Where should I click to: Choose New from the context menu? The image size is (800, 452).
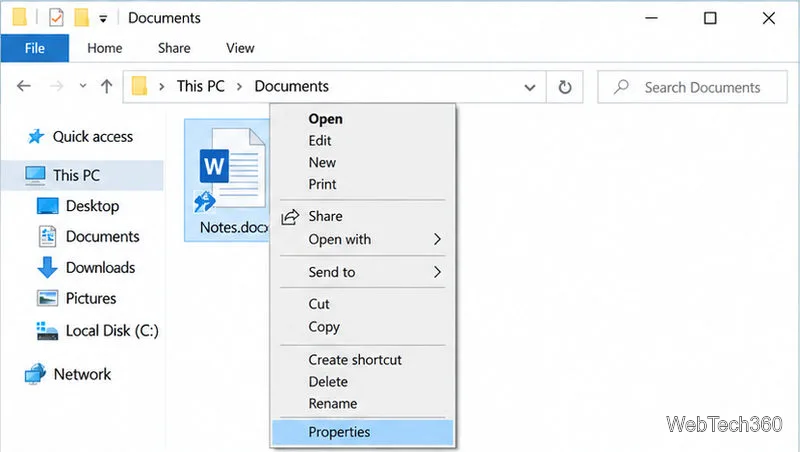coord(322,163)
